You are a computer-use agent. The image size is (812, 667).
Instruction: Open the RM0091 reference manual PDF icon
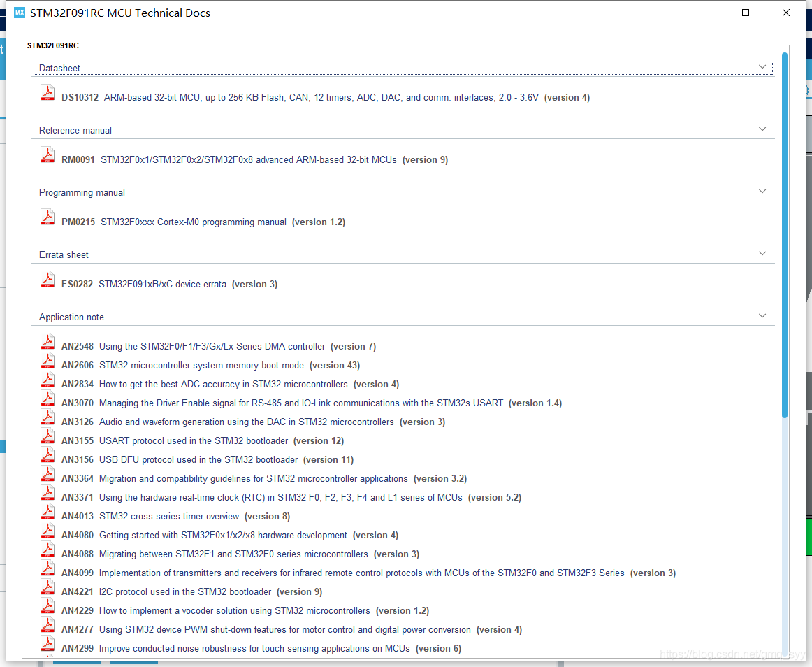tap(48, 155)
